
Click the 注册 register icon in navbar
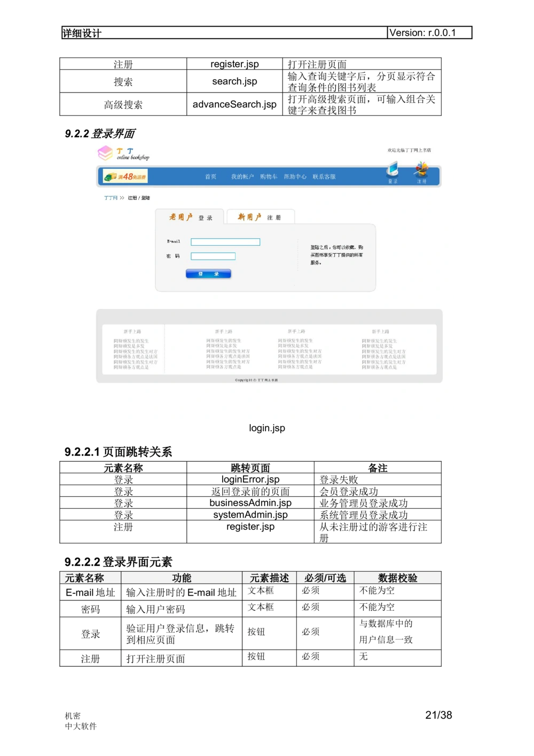422,172
